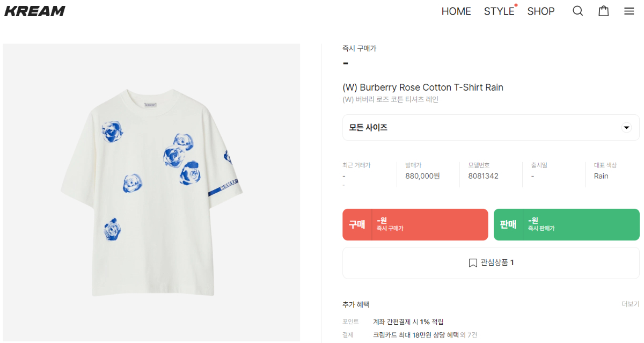Click the 외 7건 more benefits link
644x343 pixels.
pyautogui.click(x=469, y=335)
